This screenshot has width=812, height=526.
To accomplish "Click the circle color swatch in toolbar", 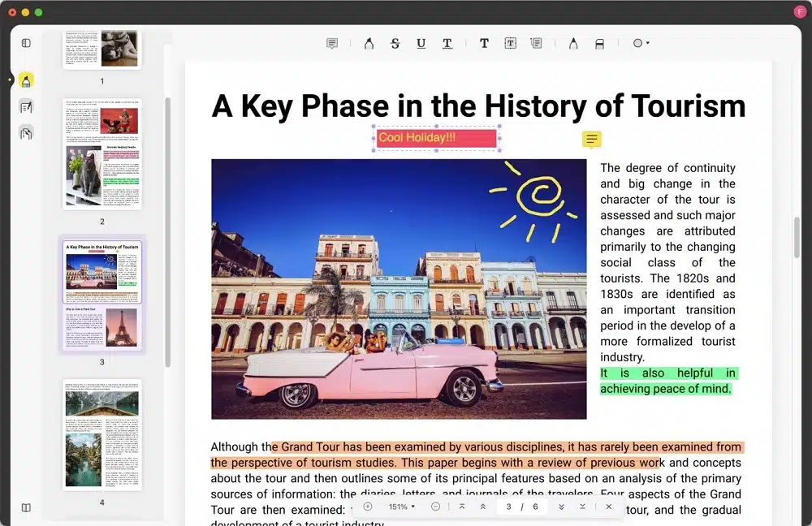I will point(637,43).
